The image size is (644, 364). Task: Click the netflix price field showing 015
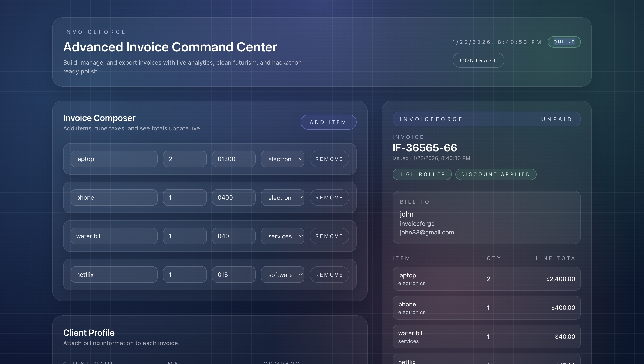pos(234,274)
